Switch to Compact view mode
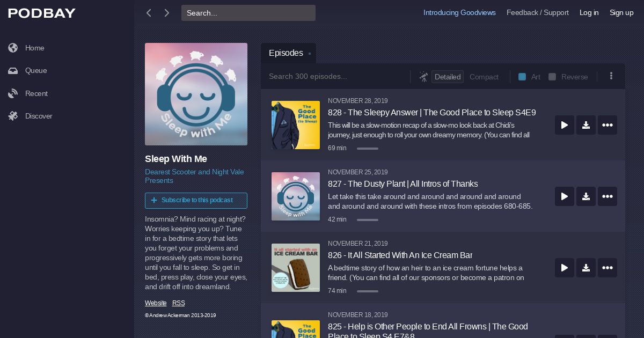 (484, 77)
